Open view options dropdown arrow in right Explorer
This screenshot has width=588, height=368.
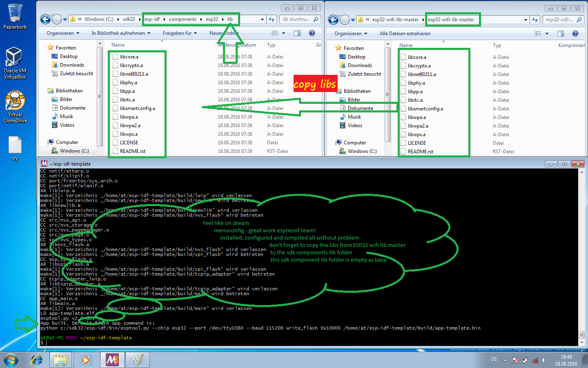click(547, 34)
